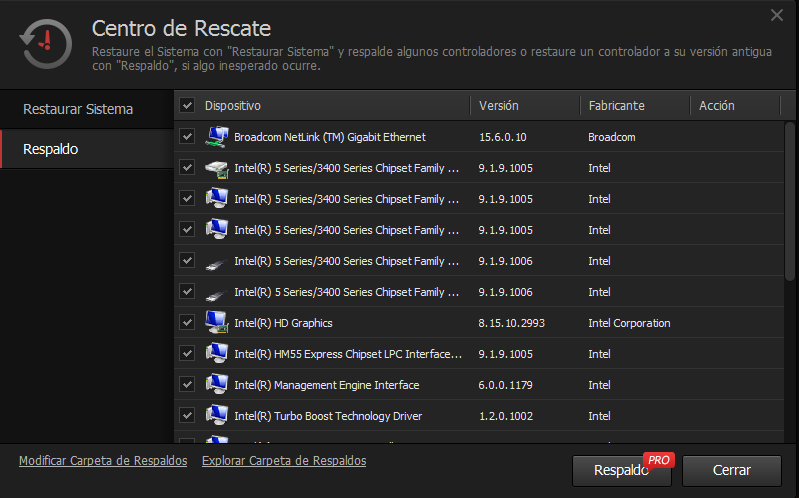Click version 15.6.0.10 in the list

(502, 137)
